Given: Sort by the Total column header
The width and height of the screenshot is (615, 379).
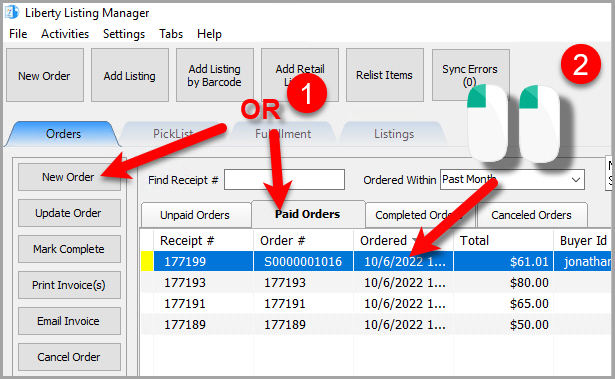Looking at the screenshot, I should coord(503,241).
